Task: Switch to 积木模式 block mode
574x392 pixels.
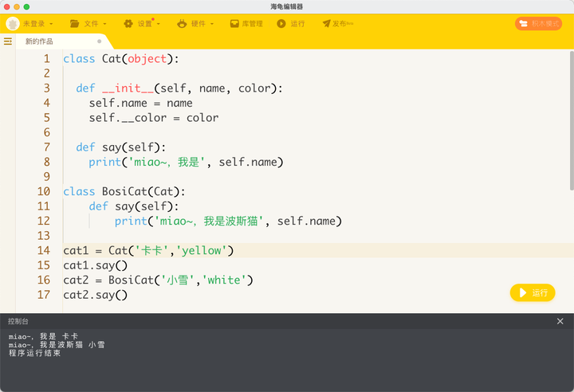Action: pos(538,24)
